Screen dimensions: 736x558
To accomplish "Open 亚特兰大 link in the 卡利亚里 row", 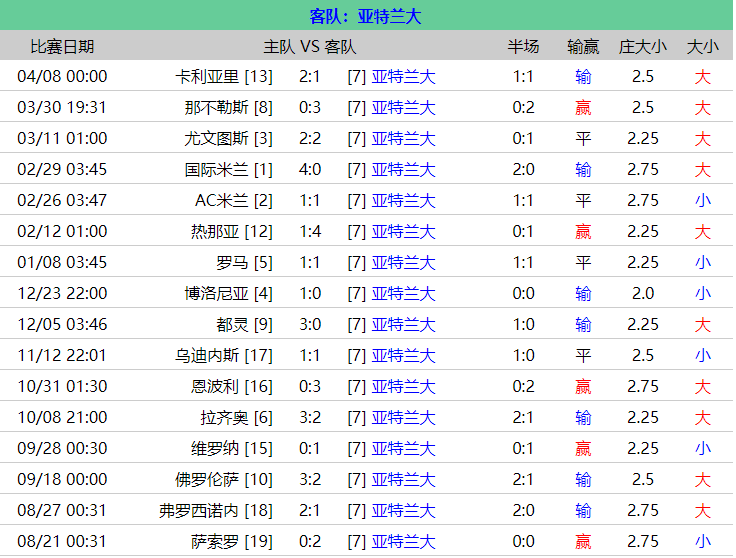I will click(x=403, y=76).
